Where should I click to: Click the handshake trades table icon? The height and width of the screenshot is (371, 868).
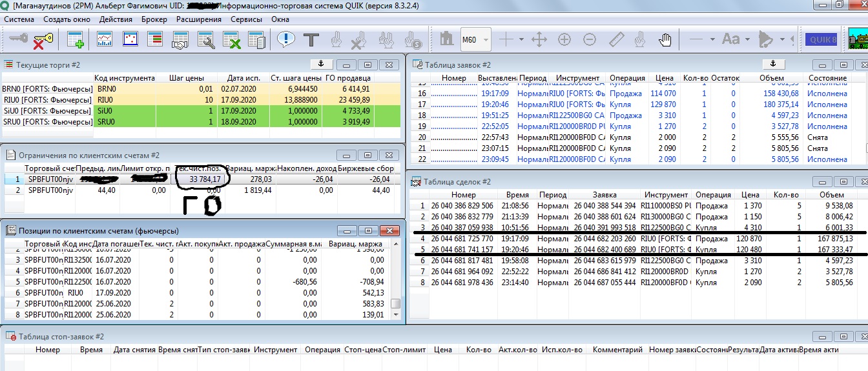tap(180, 40)
